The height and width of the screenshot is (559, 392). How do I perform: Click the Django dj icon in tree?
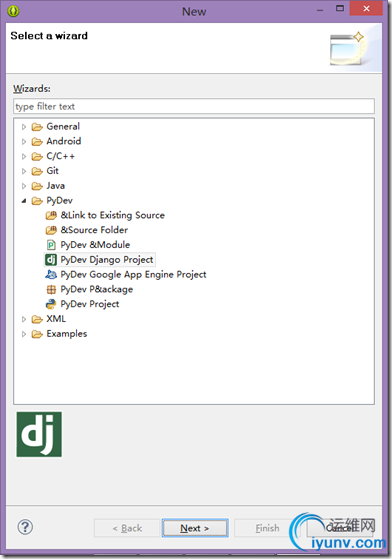click(51, 260)
